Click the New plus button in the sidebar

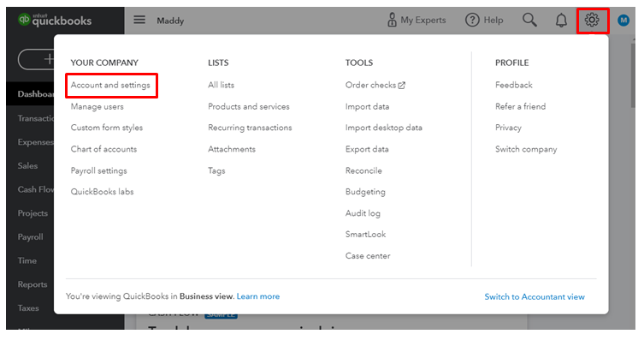[36, 59]
